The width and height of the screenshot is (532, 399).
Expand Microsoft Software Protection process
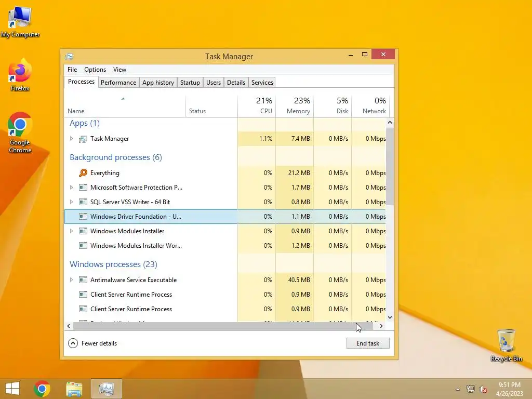click(71, 187)
